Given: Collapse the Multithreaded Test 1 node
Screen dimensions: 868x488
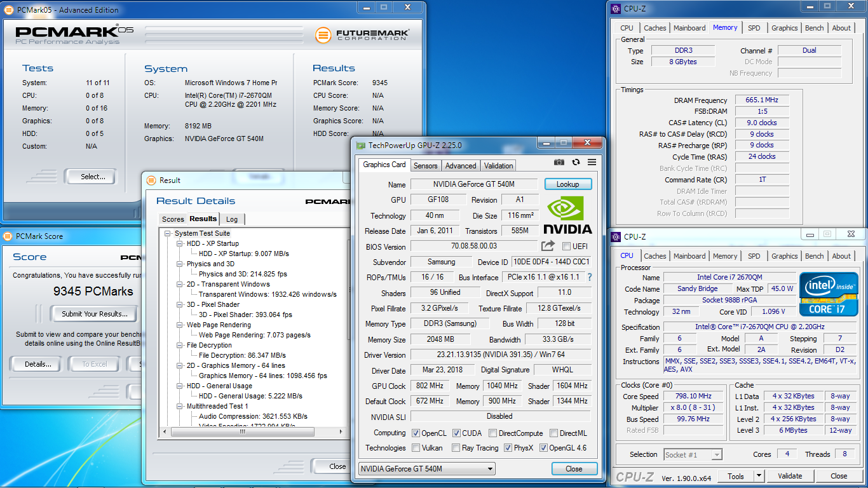Looking at the screenshot, I should [x=180, y=407].
